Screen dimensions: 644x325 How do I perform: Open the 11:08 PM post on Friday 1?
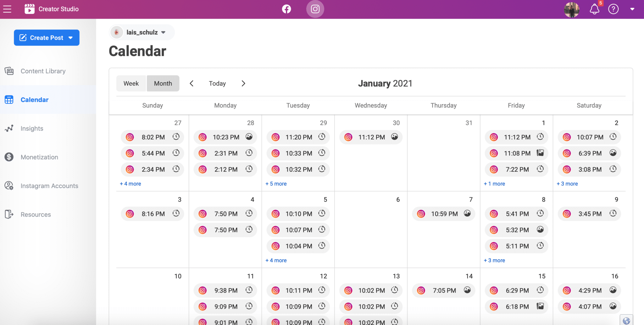516,153
